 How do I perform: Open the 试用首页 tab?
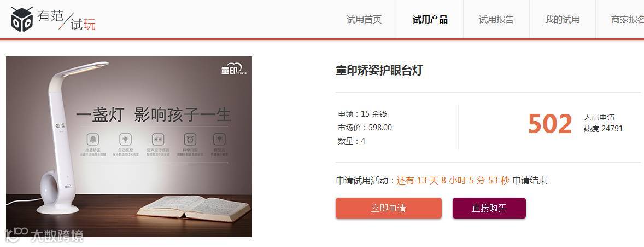pos(364,19)
